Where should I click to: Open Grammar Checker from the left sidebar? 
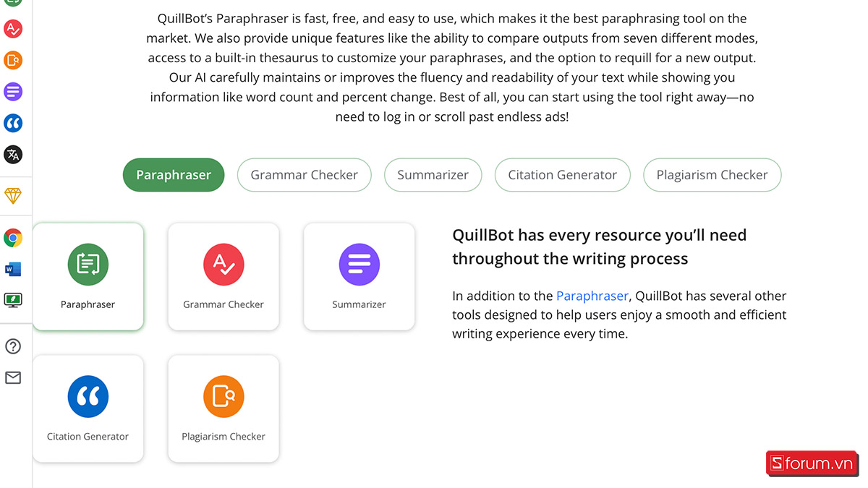pos(13,29)
